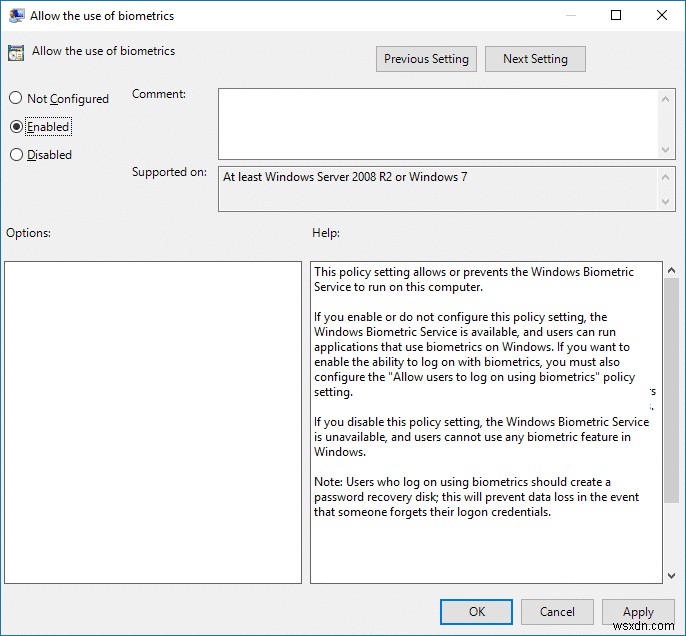
Task: Click help text starting 'Note: Users who log on'
Action: click(476, 497)
